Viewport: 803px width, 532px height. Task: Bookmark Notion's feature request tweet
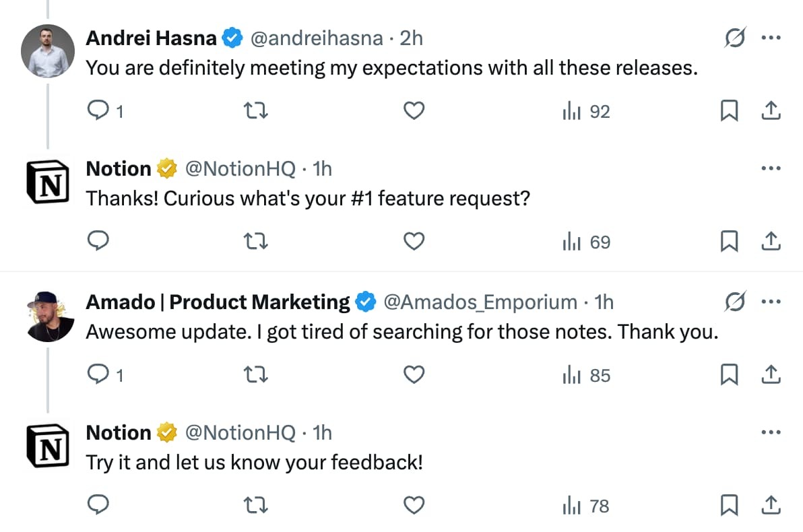pyautogui.click(x=729, y=240)
